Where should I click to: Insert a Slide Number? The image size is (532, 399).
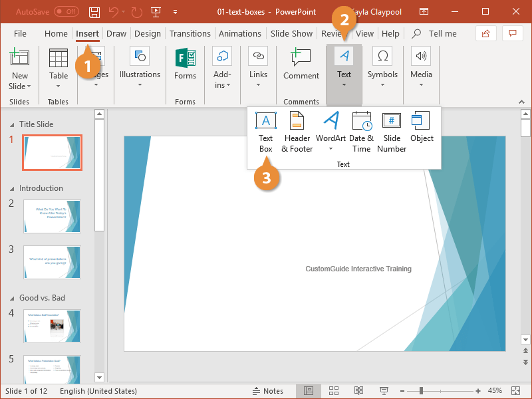pos(391,132)
